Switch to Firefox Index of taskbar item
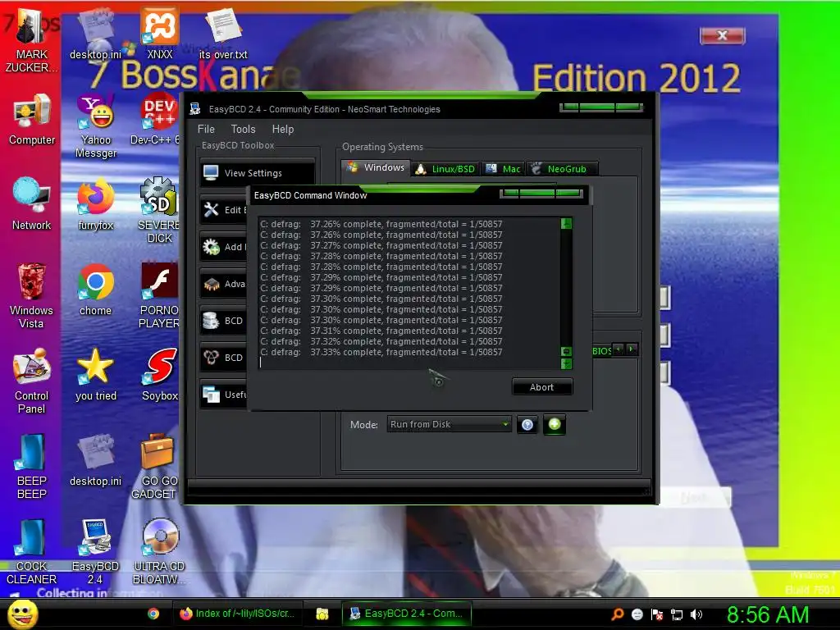This screenshot has width=840, height=630. pos(239,614)
